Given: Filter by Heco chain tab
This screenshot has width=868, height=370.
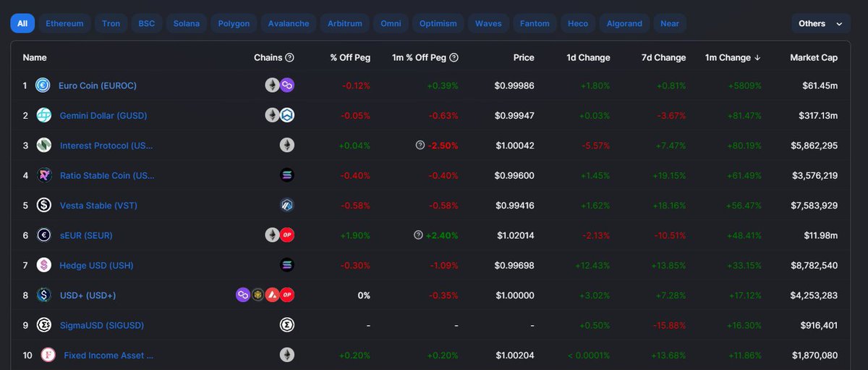Looking at the screenshot, I should (578, 24).
